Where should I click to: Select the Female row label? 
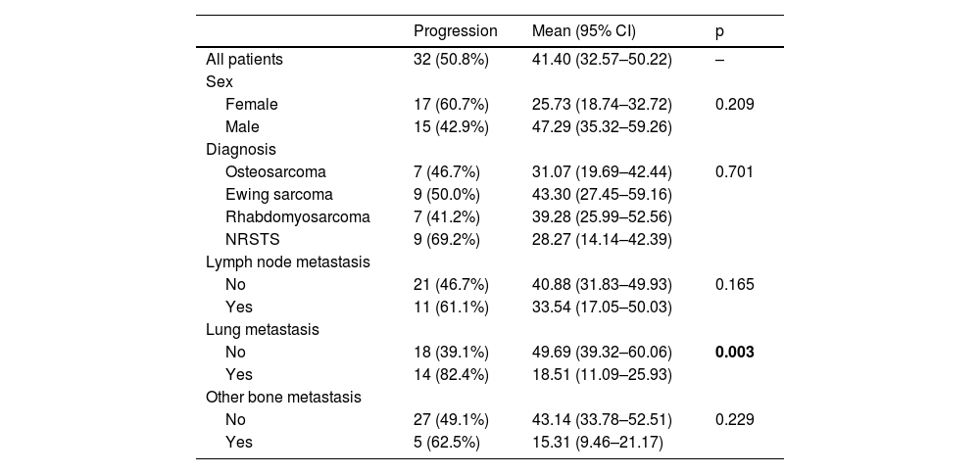click(x=251, y=104)
